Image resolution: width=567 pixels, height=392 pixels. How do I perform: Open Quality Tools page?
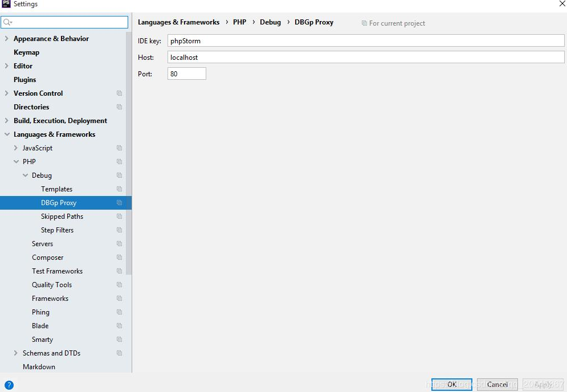click(x=52, y=285)
